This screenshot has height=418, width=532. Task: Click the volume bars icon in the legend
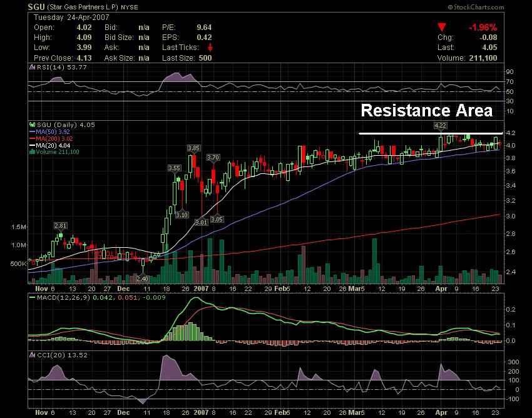pos(32,151)
